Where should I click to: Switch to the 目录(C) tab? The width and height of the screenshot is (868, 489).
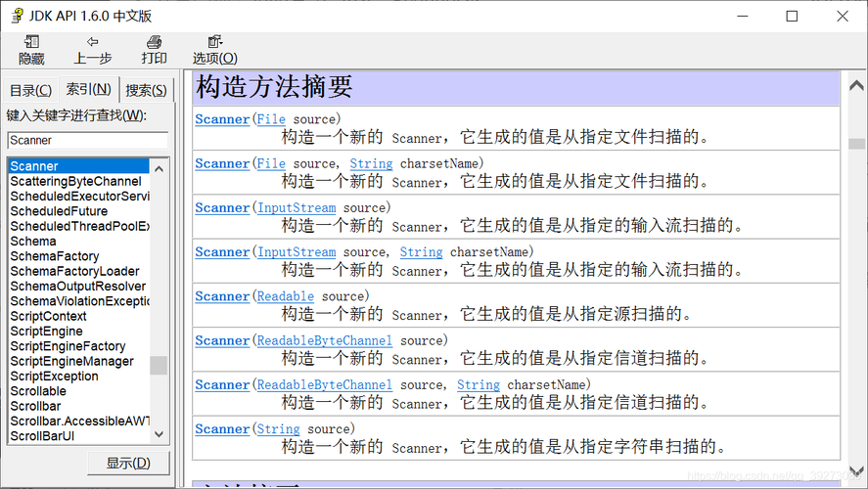[30, 90]
